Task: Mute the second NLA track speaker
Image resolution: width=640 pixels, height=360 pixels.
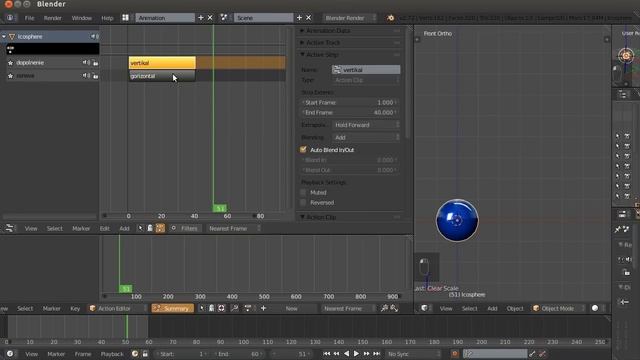Action: pyautogui.click(x=86, y=76)
